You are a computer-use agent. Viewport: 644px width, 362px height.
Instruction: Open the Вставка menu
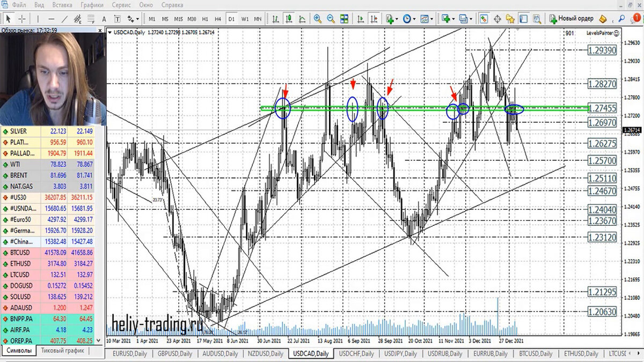tap(62, 5)
